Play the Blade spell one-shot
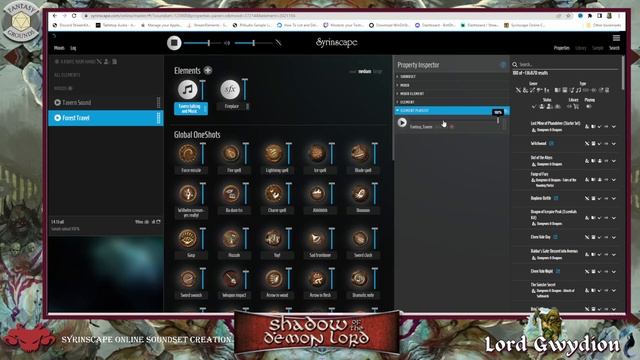 pos(360,153)
